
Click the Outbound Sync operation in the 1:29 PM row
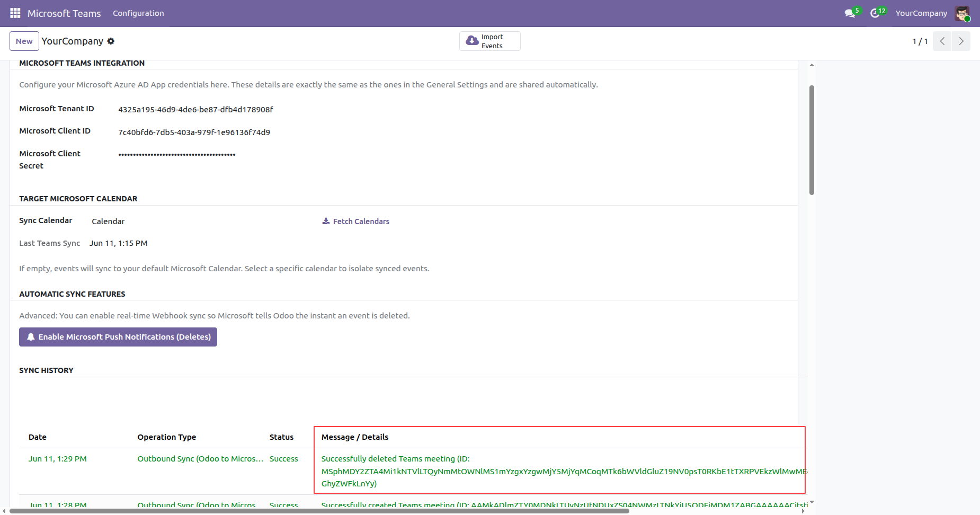coord(200,459)
